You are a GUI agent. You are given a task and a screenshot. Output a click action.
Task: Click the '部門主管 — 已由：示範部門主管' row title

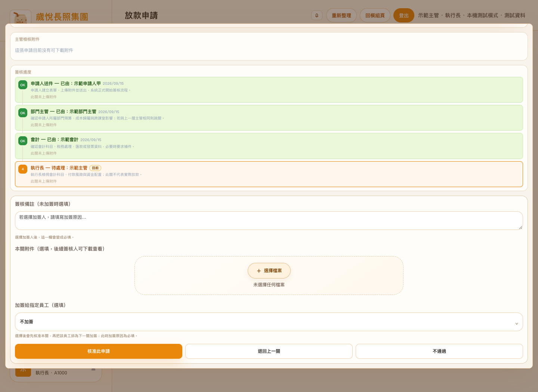coord(64,112)
